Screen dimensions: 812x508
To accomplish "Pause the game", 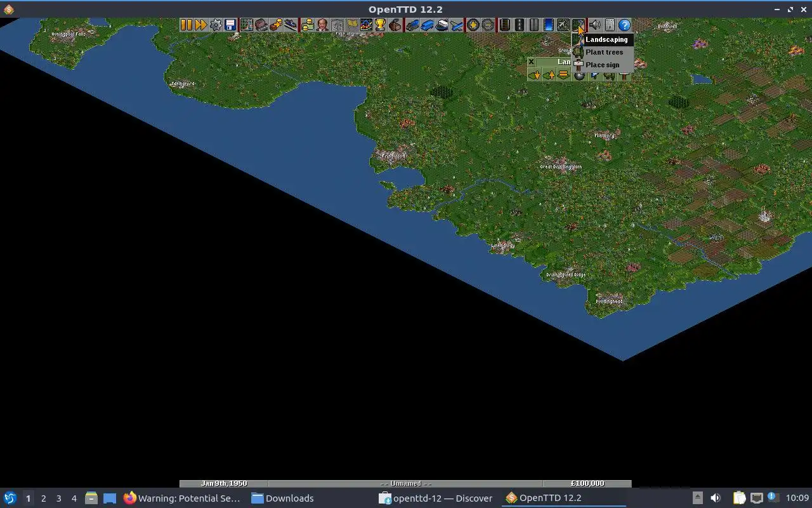I will click(186, 25).
